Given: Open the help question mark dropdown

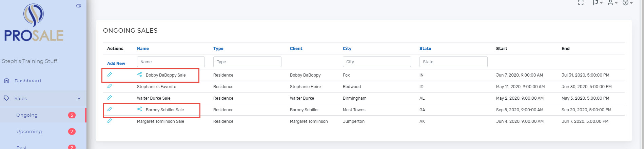Looking at the screenshot, I should click(x=627, y=2).
